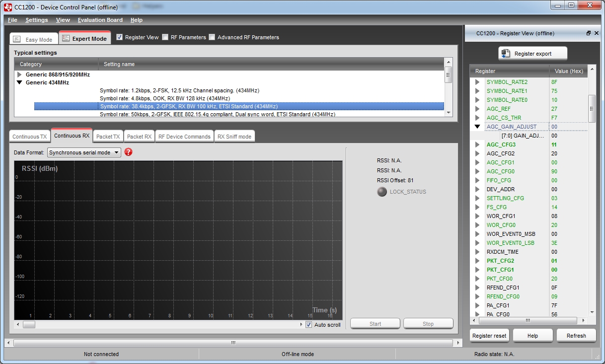Viewport: 605px width, 364px height.
Task: Select the 50kbps 2-GFSK IEEE 802.15.4g setting
Action: (218, 114)
